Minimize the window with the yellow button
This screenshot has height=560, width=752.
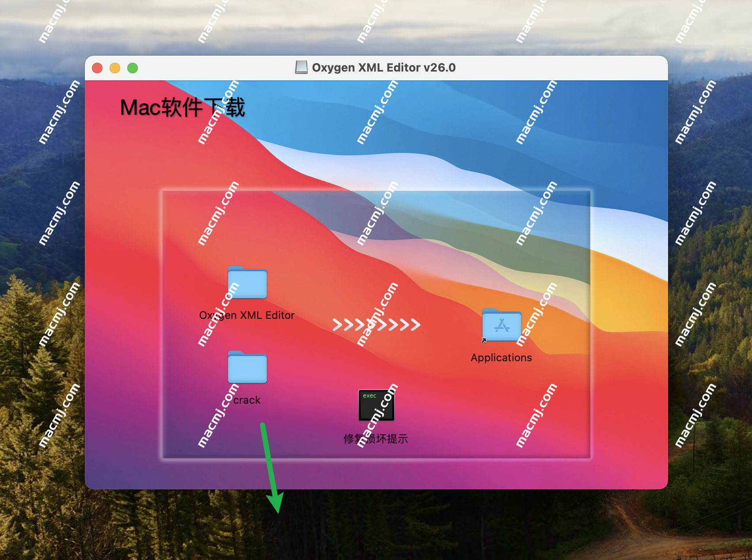pos(115,68)
